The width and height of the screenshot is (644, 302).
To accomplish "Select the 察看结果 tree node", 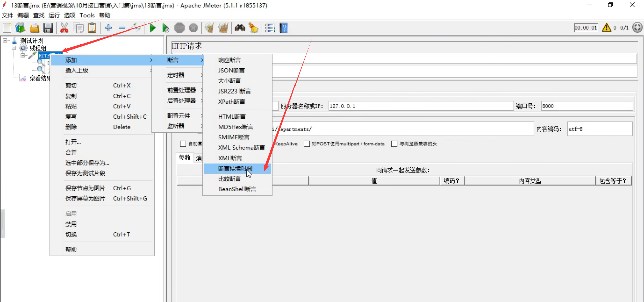I will [39, 78].
